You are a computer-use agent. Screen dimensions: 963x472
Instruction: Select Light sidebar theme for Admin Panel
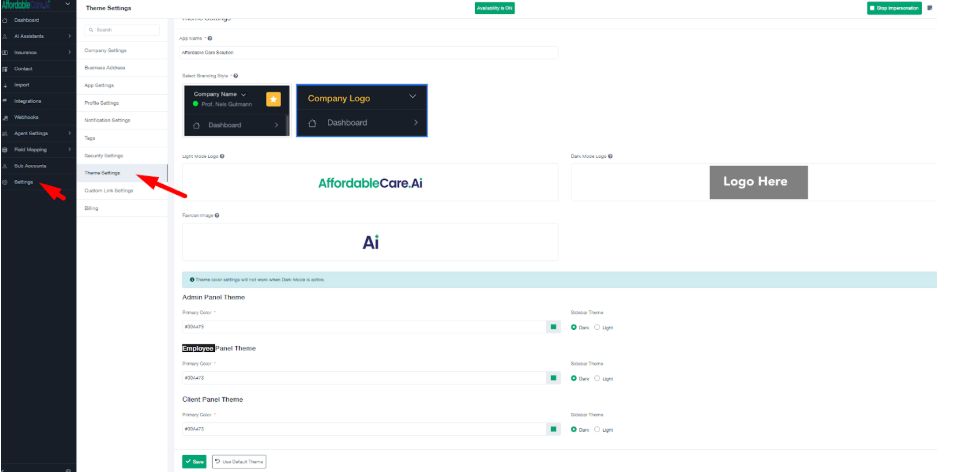click(x=597, y=327)
